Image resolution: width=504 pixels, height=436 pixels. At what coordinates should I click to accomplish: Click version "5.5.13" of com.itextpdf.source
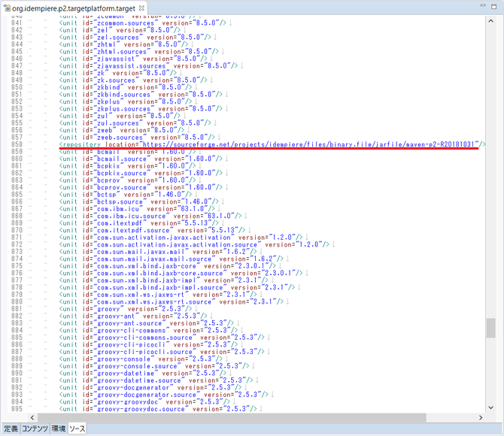[x=223, y=230]
